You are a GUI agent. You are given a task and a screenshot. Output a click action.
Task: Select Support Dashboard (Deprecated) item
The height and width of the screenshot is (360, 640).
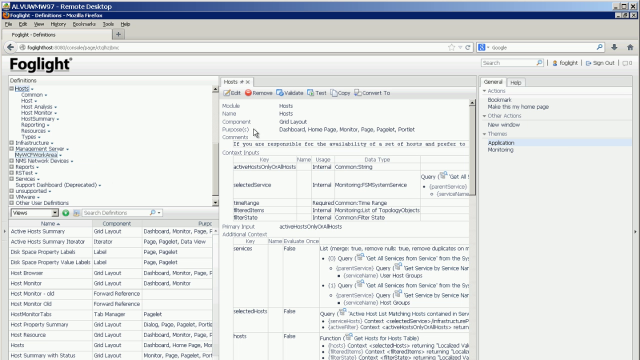56,185
